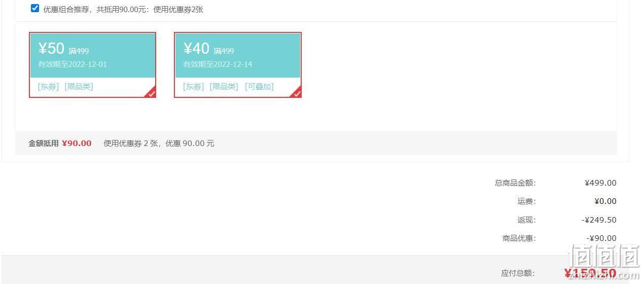Viewport: 644px width, 284px height.
Task: Uncheck the 优惠组合推荐 checkbox
Action: tap(35, 8)
